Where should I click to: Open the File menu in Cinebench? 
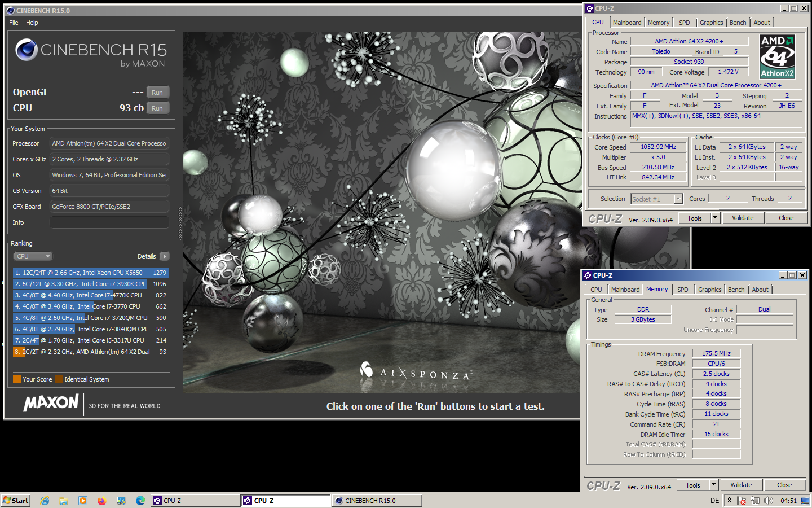(14, 23)
